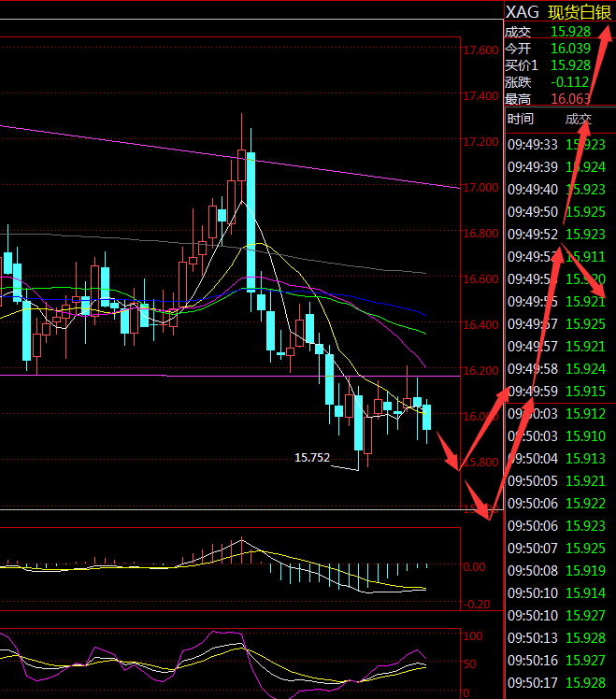Click the 16.800 price axis label
This screenshot has height=699, width=616.
click(480, 233)
